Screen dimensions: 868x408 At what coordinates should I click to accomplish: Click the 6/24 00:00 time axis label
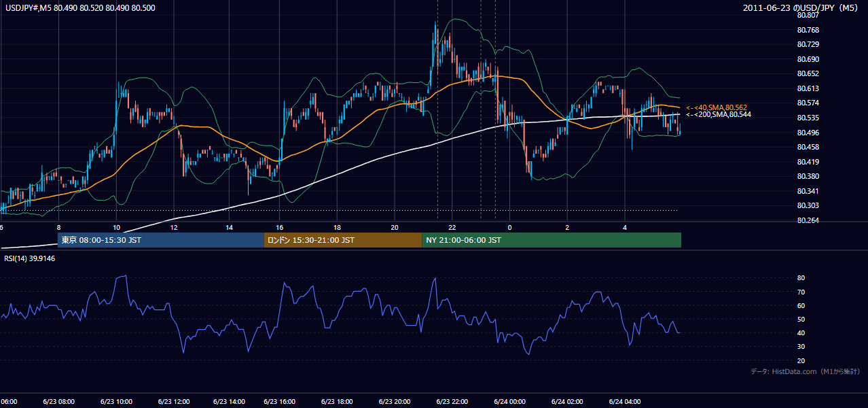pyautogui.click(x=510, y=402)
